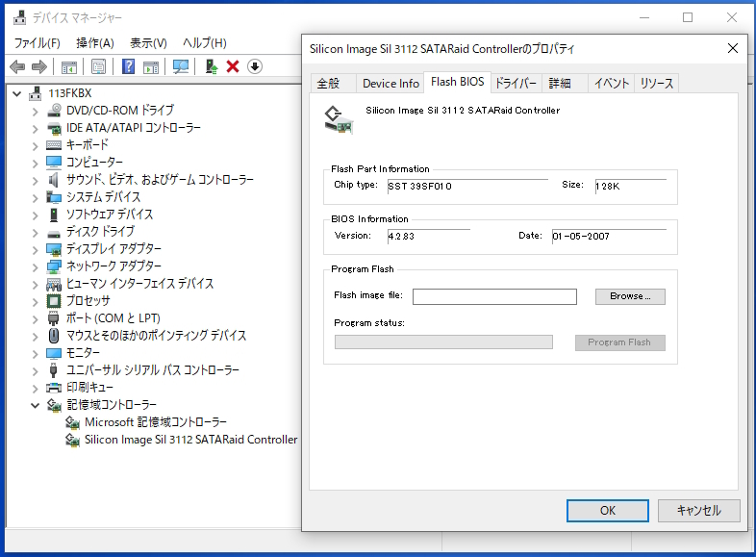Collapse the 113FKBX root node

pyautogui.click(x=17, y=93)
